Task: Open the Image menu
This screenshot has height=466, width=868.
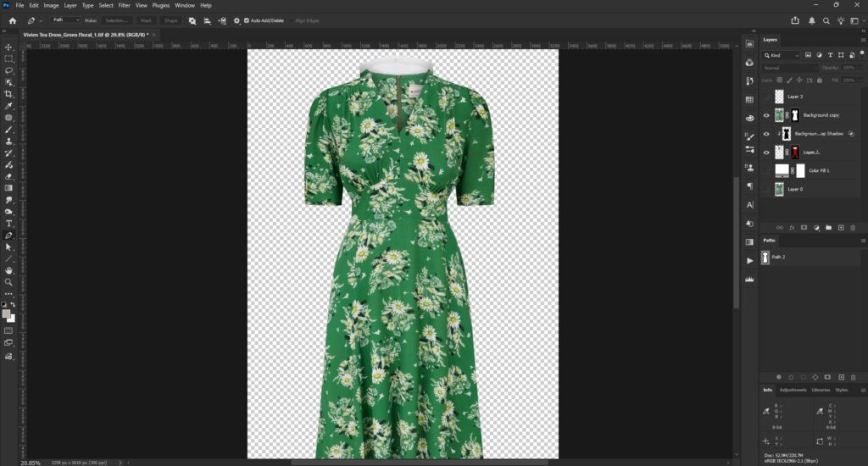Action: 51,5
